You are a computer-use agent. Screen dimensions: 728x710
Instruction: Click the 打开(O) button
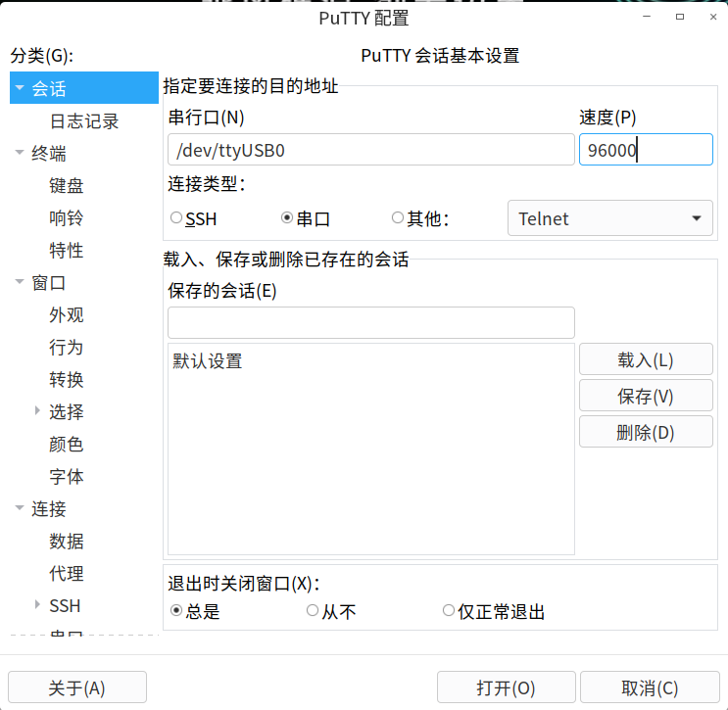click(506, 687)
